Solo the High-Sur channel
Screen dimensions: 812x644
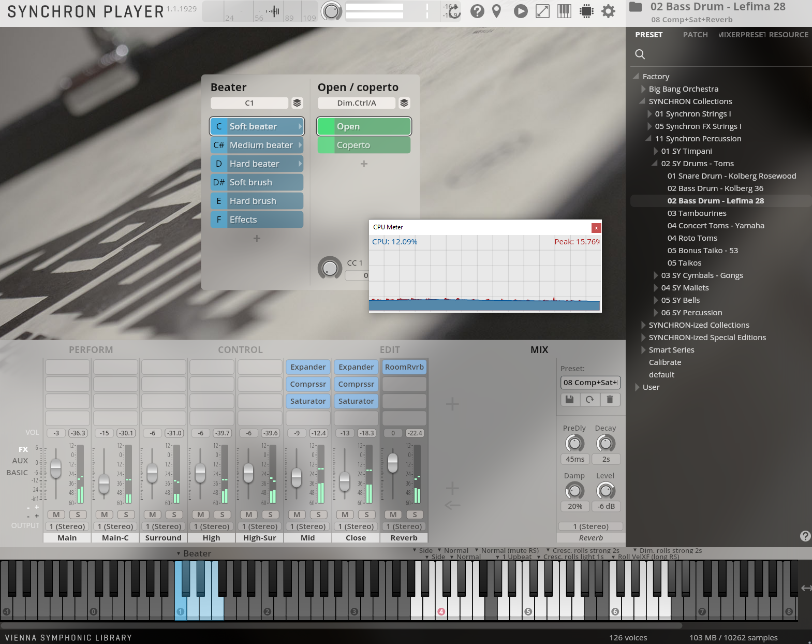[x=271, y=515]
